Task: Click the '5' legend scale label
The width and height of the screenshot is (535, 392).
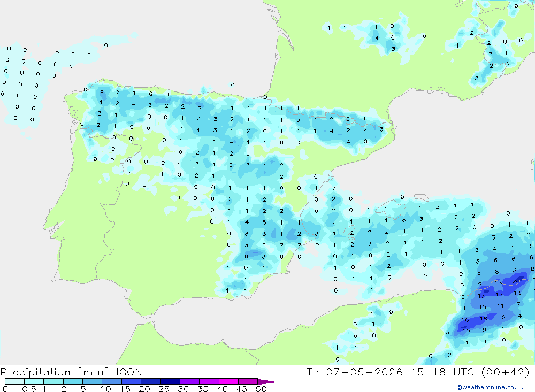Action: 83,389
